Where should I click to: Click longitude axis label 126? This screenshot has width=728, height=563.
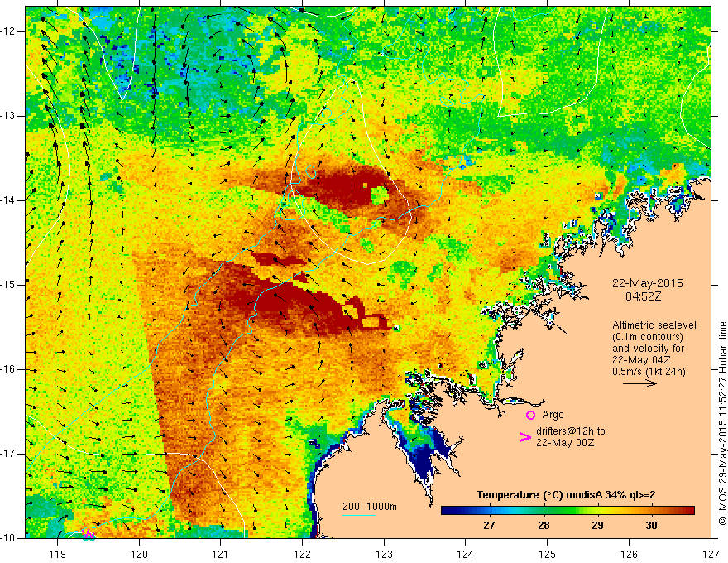(629, 554)
